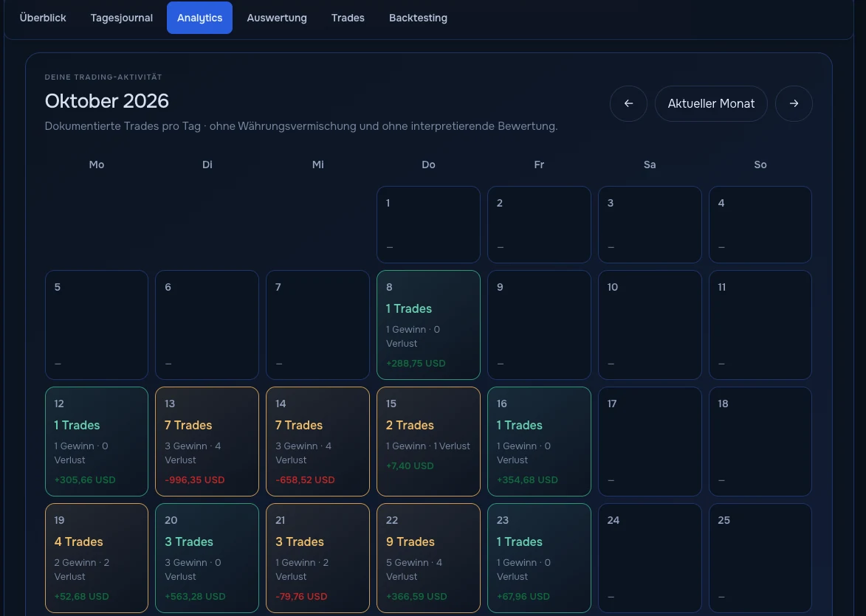The height and width of the screenshot is (616, 866).
Task: Select day 25 calendar cell
Action: (x=760, y=558)
